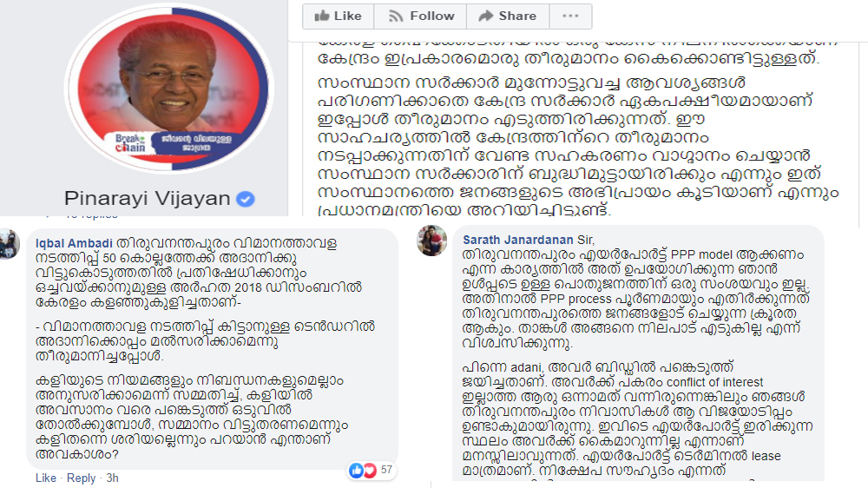
Task: Click the RSS feed icon beside Follow
Action: pyautogui.click(x=395, y=16)
